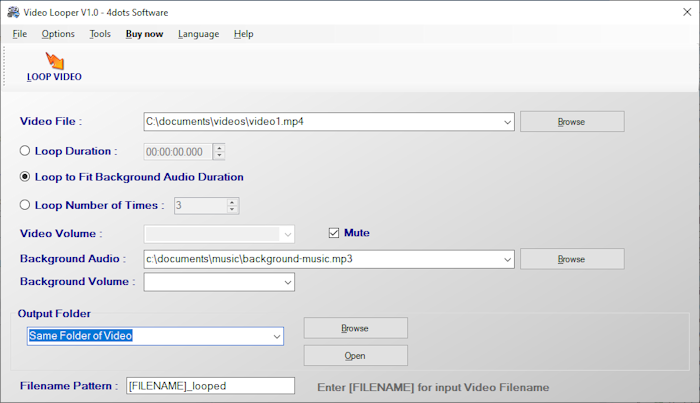Expand the Video Volume dropdown
This screenshot has height=403, width=700.
[288, 234]
